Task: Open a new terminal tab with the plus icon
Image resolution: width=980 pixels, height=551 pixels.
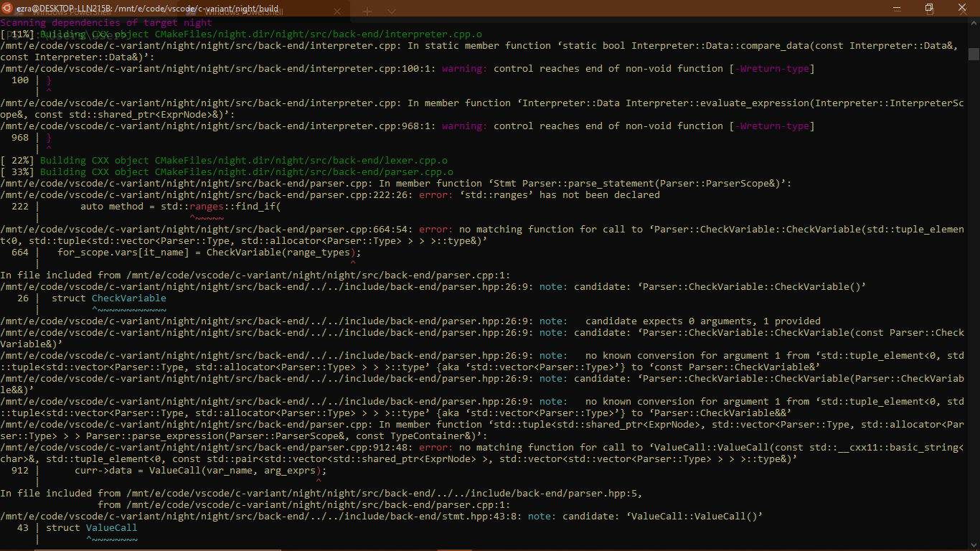Action: [x=367, y=11]
